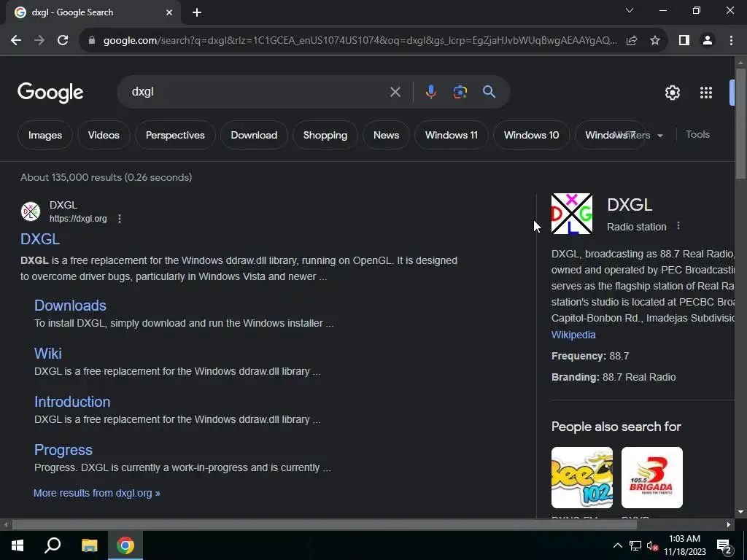Viewport: 747px width, 560px height.
Task: Select the Videos filter chip
Action: point(104,135)
